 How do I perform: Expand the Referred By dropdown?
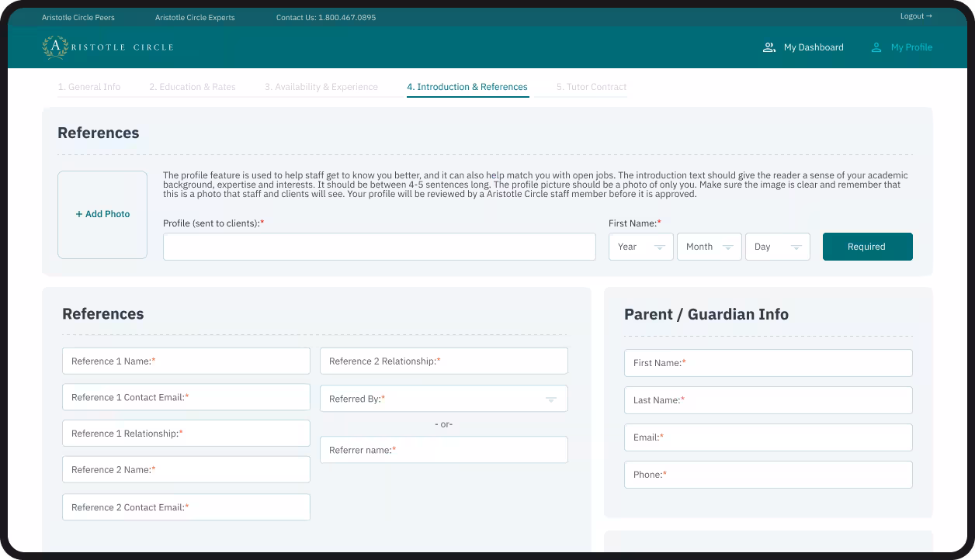tap(444, 399)
